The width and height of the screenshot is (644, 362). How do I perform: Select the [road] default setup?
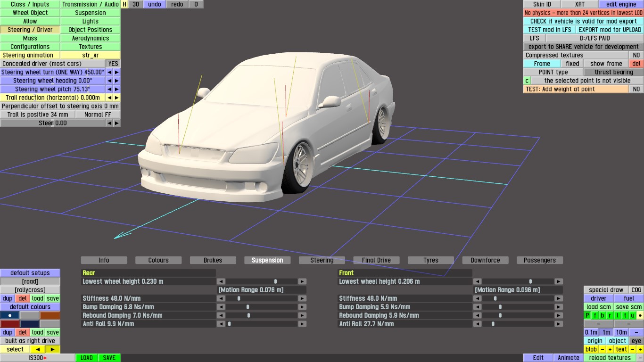coord(30,281)
